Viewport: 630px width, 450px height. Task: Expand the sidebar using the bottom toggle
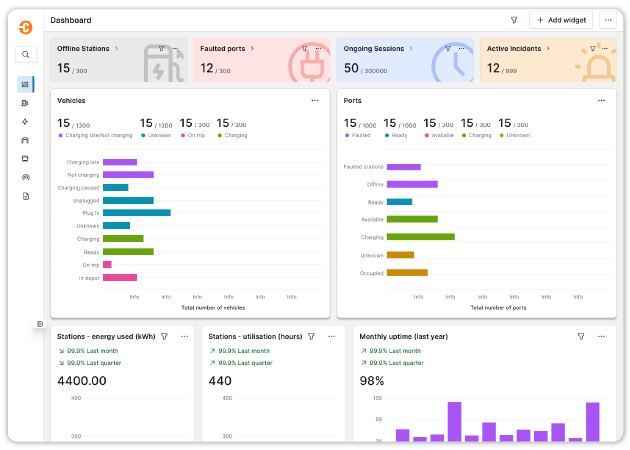[40, 323]
